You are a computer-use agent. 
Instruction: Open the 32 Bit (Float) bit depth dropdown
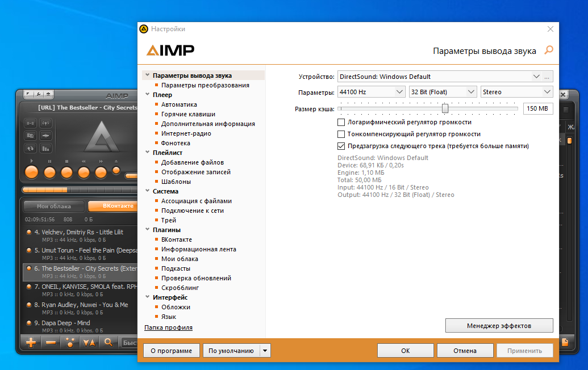tap(472, 92)
